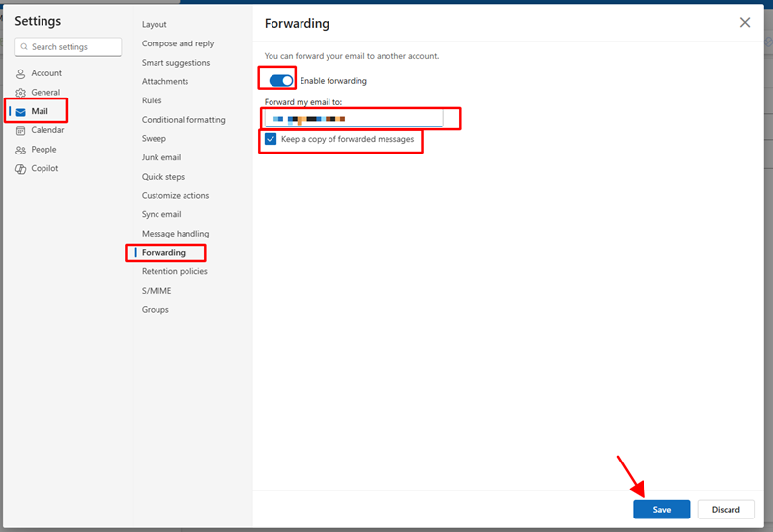The image size is (773, 532).
Task: Close the Settings dialog with X
Action: coord(745,23)
